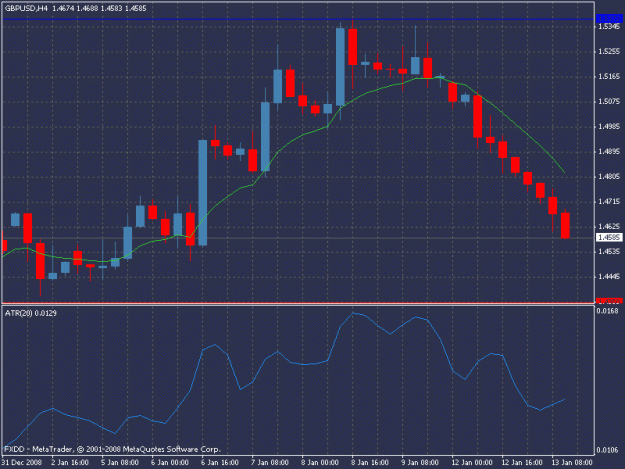Click the 1.4985 price axis label
The width and height of the screenshot is (625, 469).
click(609, 127)
